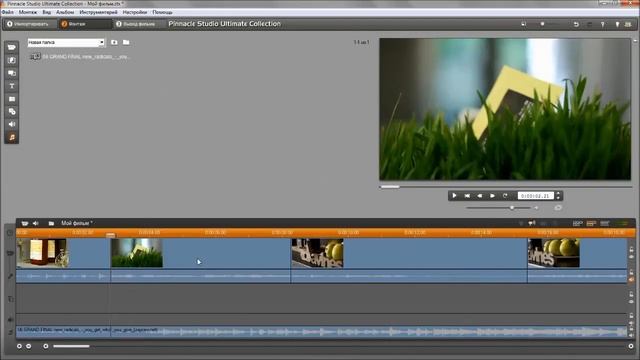Click the undo icon in the top bar

click(576, 24)
